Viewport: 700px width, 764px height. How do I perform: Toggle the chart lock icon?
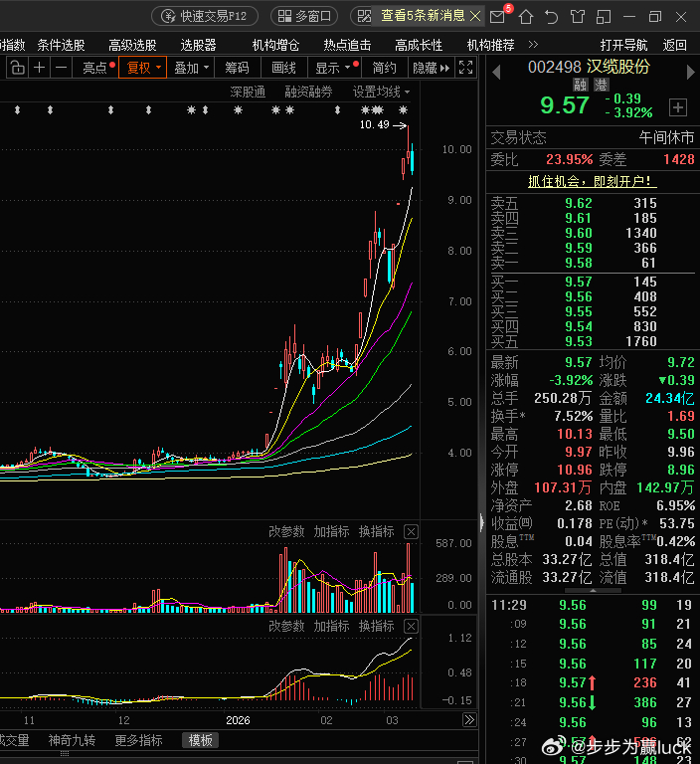pos(18,68)
